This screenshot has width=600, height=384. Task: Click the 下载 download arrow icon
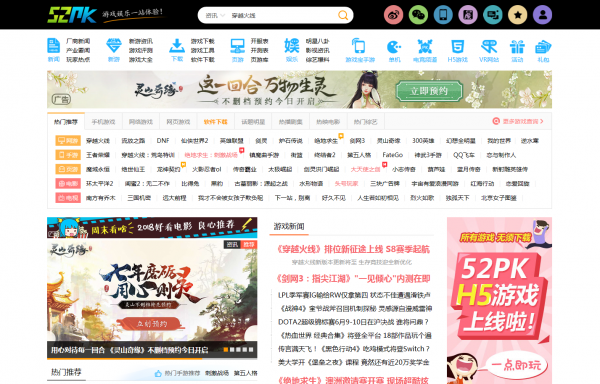177,50
